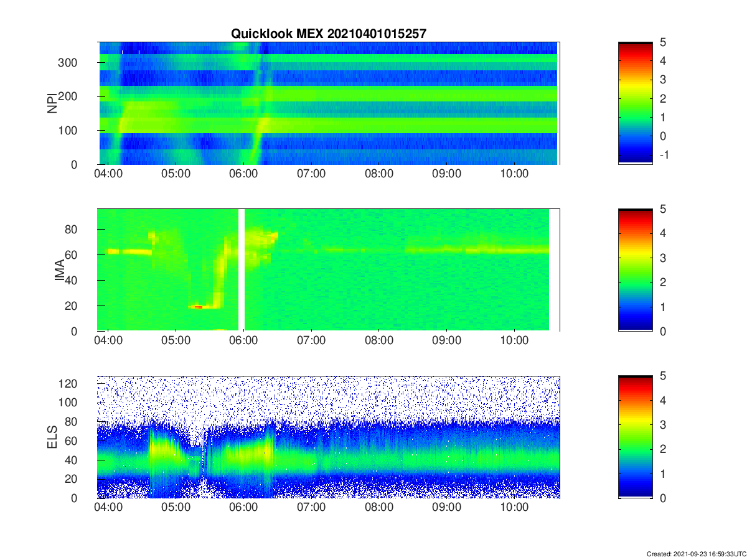Click the 07:00 label under IMA plot
Viewport: 747px width, 560px height.
(311, 342)
